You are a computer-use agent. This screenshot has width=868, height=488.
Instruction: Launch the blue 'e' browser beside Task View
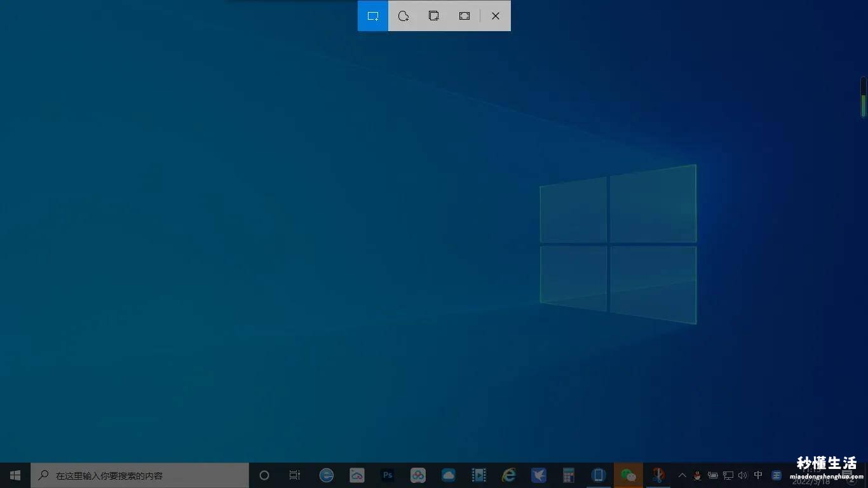327,475
